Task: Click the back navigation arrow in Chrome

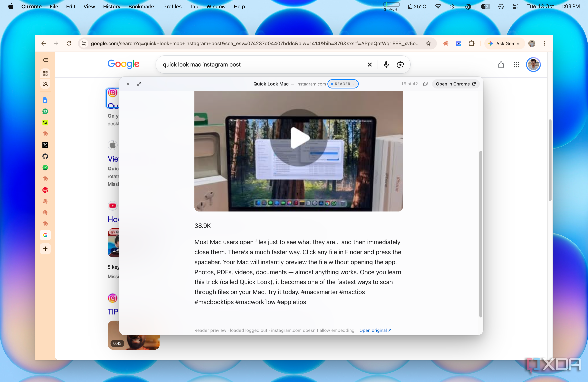Action: [x=43, y=43]
